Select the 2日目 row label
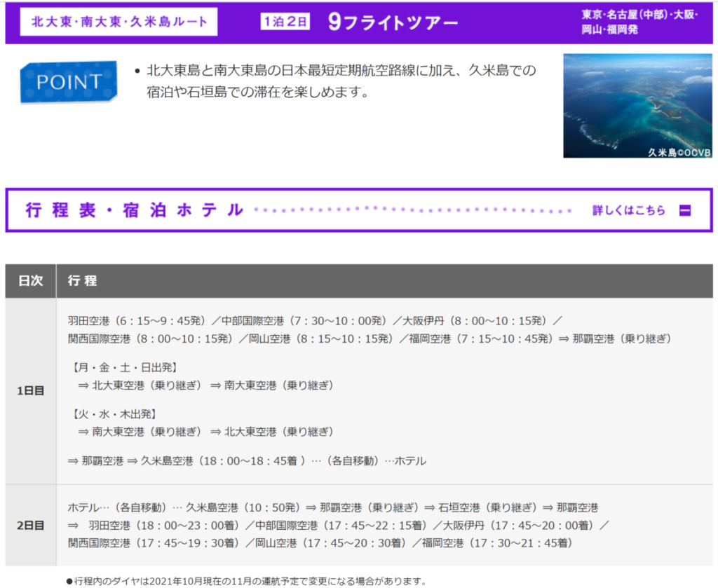The image size is (718, 588). click(x=31, y=525)
